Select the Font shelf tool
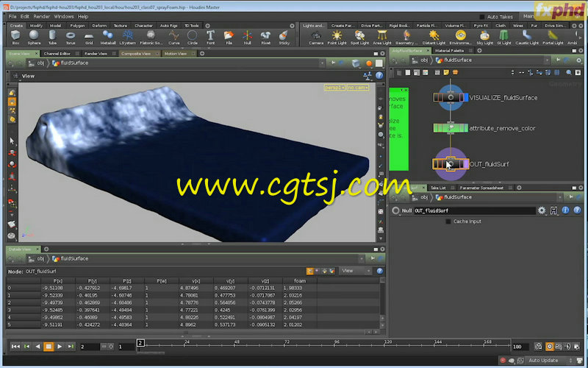Image resolution: width=588 pixels, height=368 pixels. click(210, 38)
